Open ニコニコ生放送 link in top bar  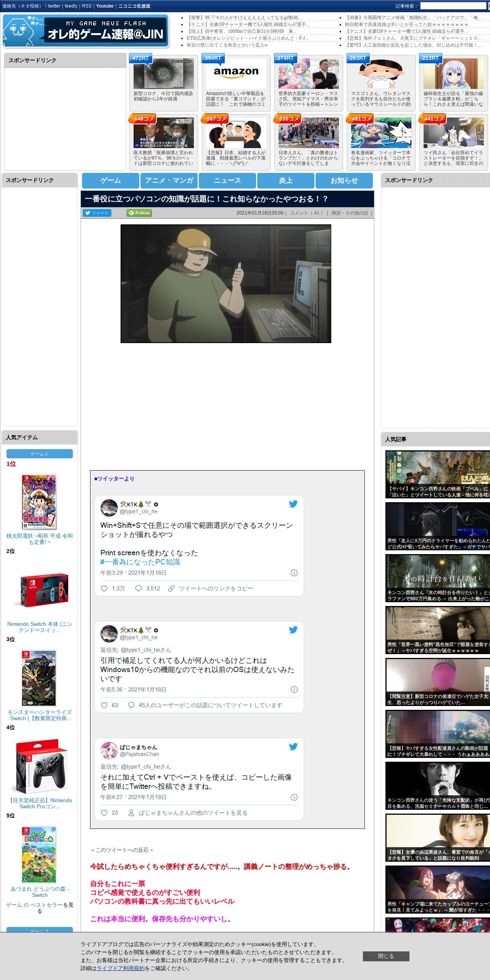(134, 6)
